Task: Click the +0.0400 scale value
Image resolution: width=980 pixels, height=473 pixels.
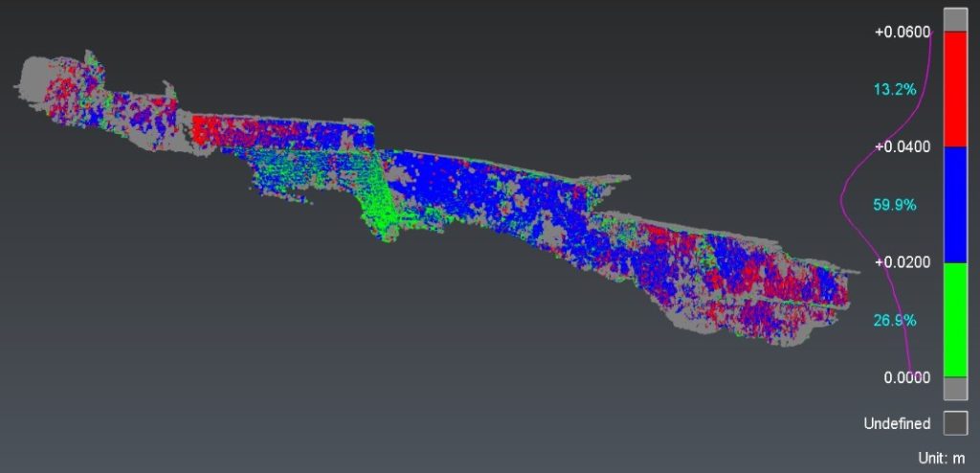Action: 903,147
